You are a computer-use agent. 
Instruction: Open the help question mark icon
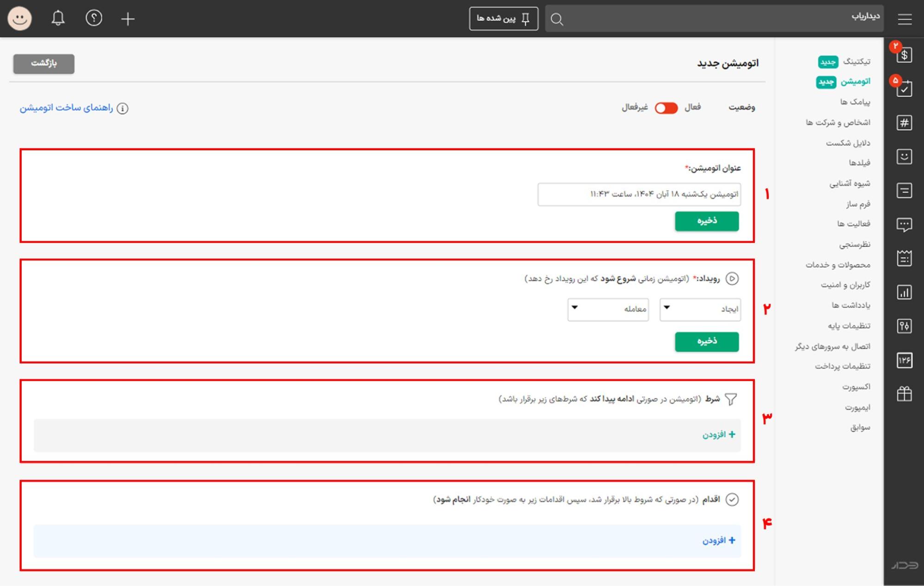(x=94, y=19)
